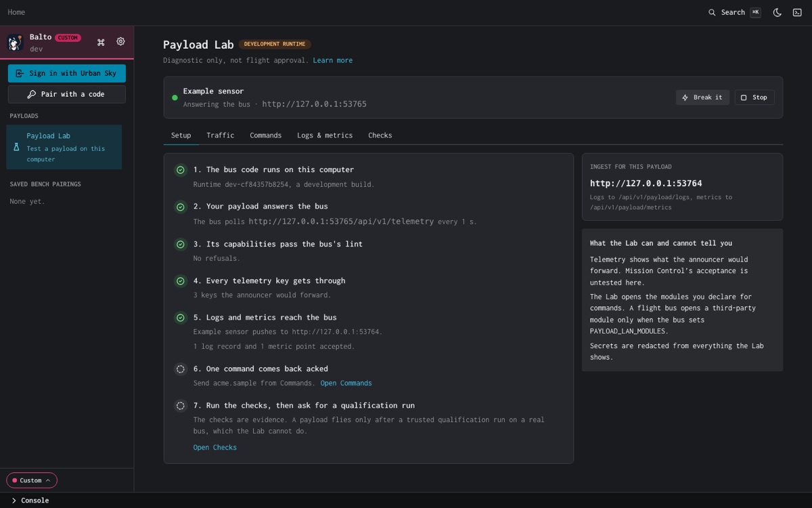Click the CUSTOM badge next to Balto
Image resolution: width=812 pixels, height=508 pixels.
coord(68,38)
